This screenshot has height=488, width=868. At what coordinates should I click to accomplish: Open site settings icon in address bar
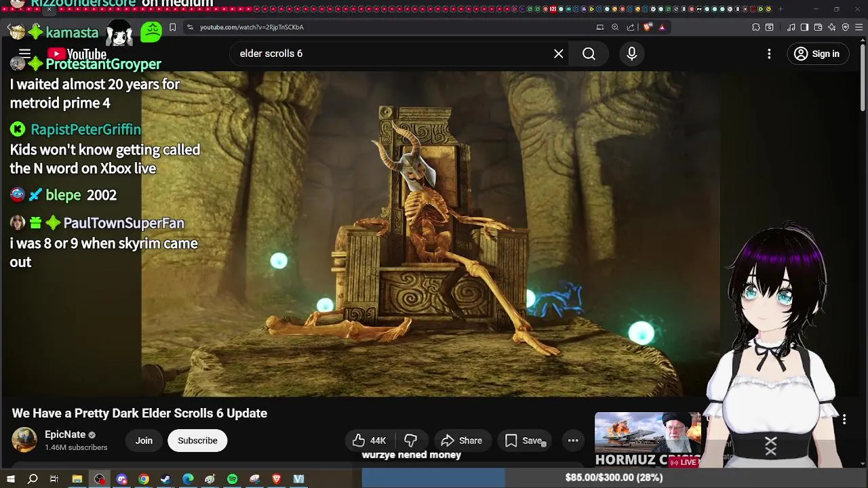coord(190,27)
